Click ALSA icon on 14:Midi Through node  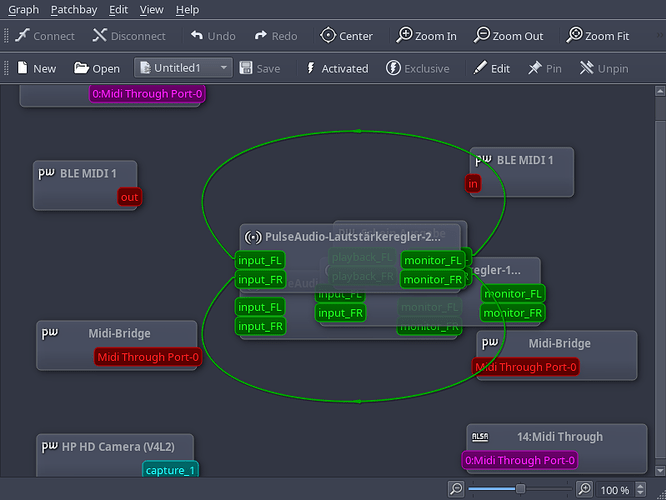(480, 437)
